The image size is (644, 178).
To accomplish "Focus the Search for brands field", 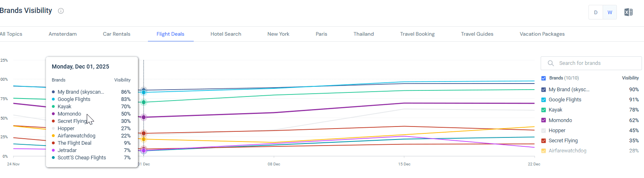I will coord(591,63).
